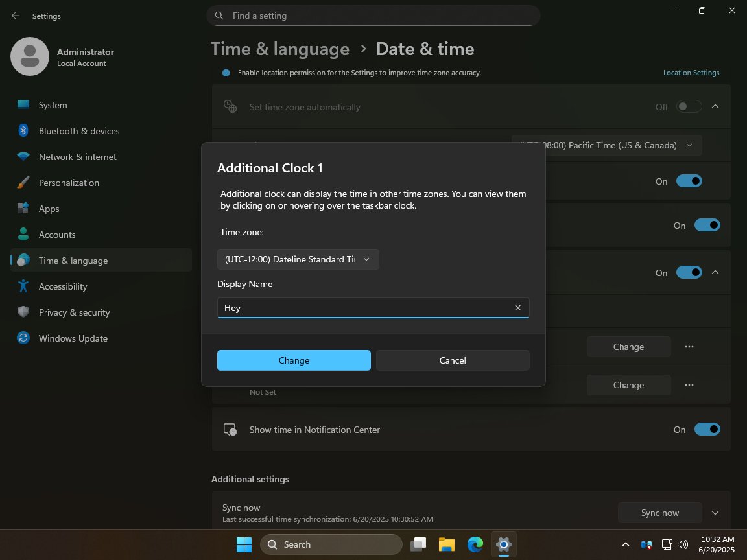Launch Microsoft Edge from taskbar
747x560 pixels.
475,544
